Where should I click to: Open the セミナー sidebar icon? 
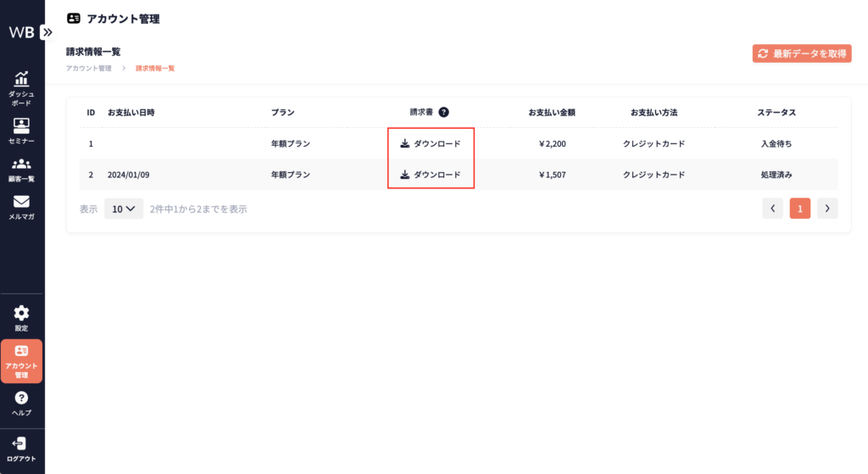(21, 130)
